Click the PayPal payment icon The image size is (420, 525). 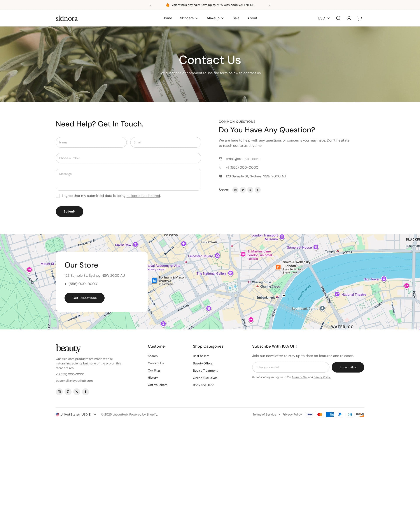[340, 415]
